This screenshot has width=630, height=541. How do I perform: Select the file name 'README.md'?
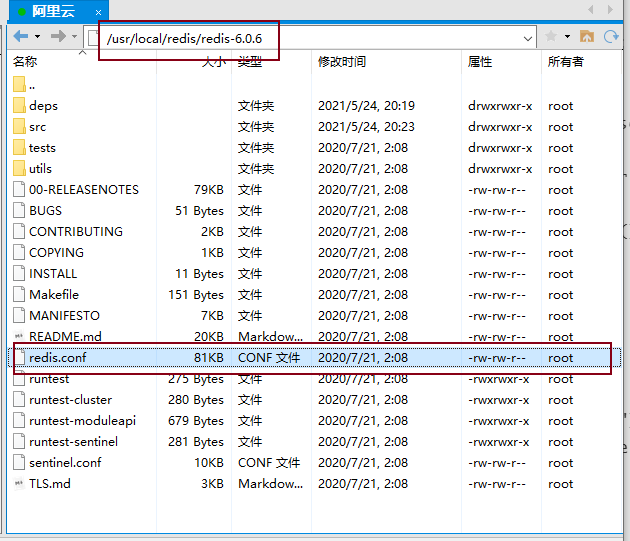click(65, 336)
